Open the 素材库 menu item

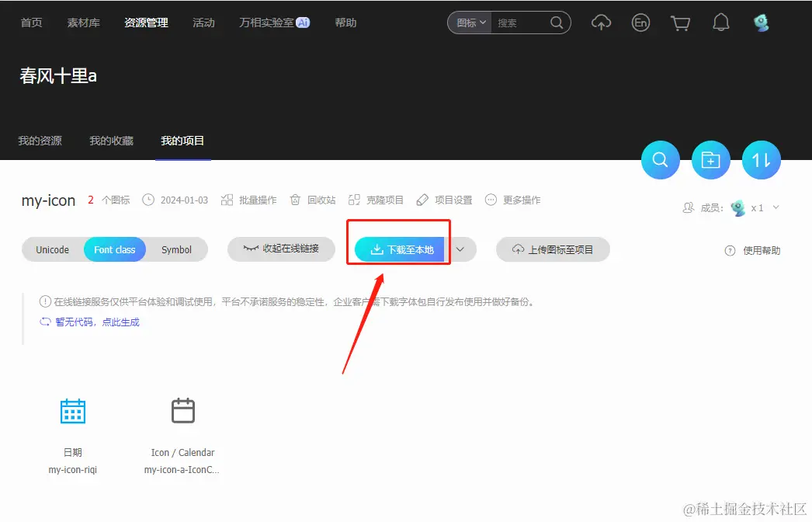(83, 23)
